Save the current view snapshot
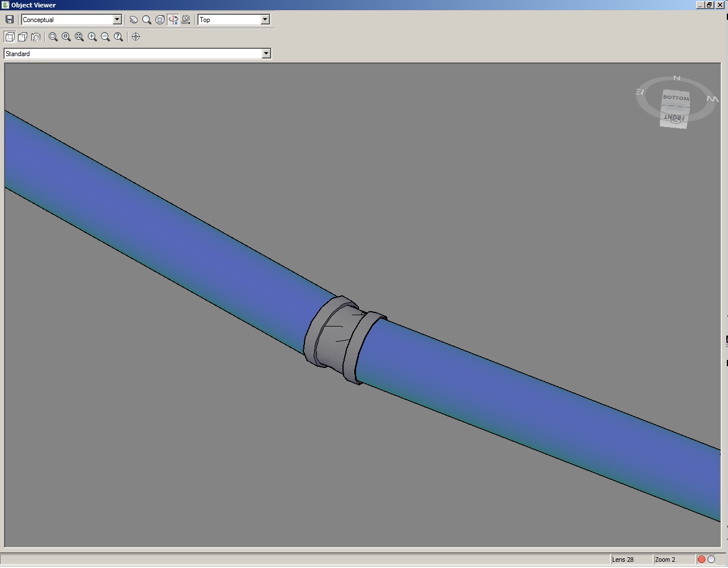 [x=10, y=19]
